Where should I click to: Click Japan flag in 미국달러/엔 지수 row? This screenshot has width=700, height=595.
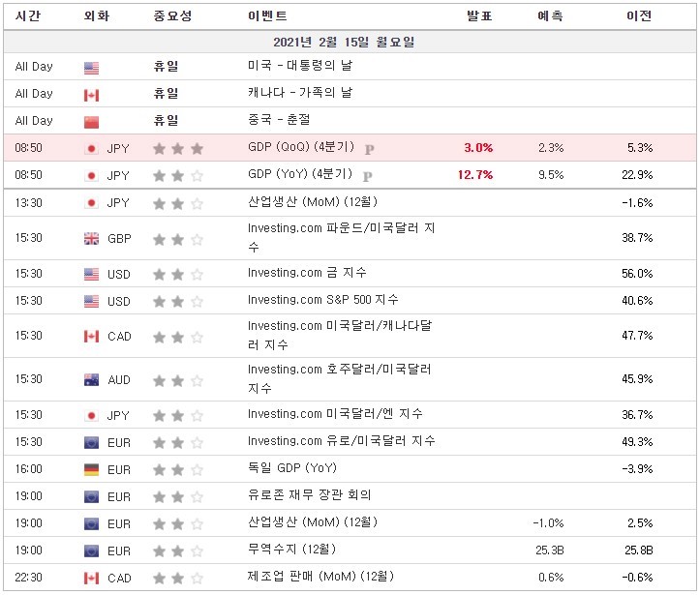[x=91, y=416]
